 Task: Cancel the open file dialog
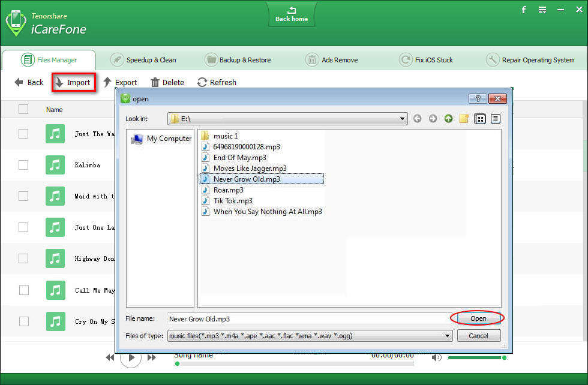pos(479,335)
